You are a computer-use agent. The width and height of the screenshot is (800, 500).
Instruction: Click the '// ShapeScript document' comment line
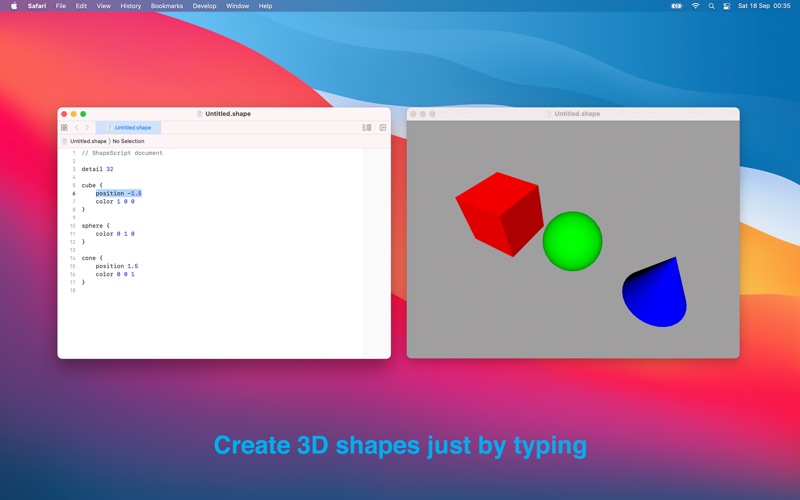pyautogui.click(x=122, y=153)
